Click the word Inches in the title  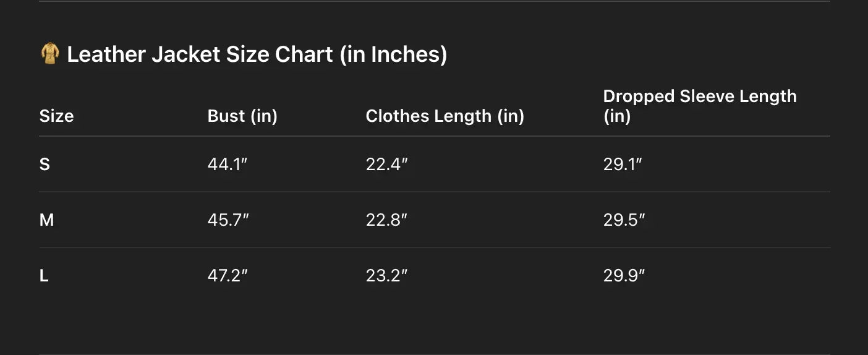click(x=405, y=54)
